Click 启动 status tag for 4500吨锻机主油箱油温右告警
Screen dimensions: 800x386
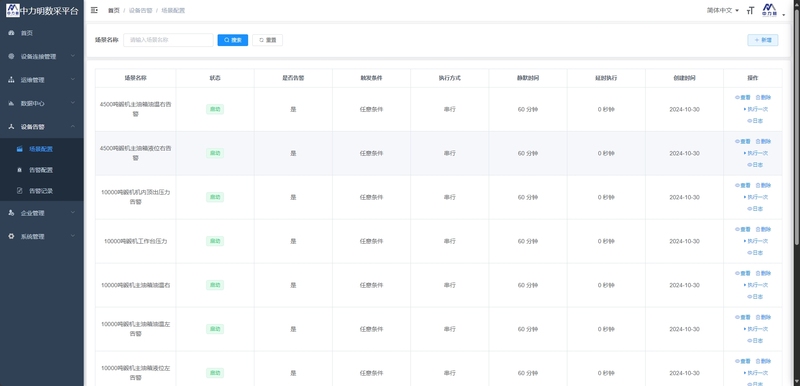click(215, 109)
